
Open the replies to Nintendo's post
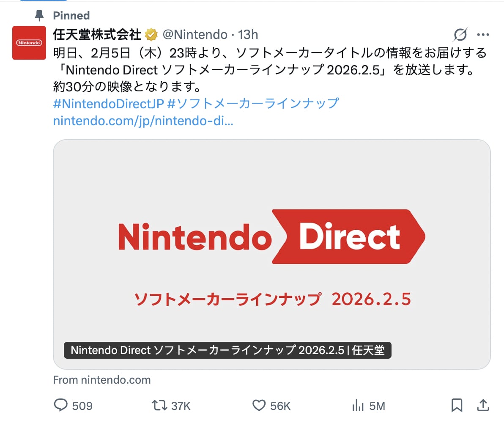[x=60, y=405]
